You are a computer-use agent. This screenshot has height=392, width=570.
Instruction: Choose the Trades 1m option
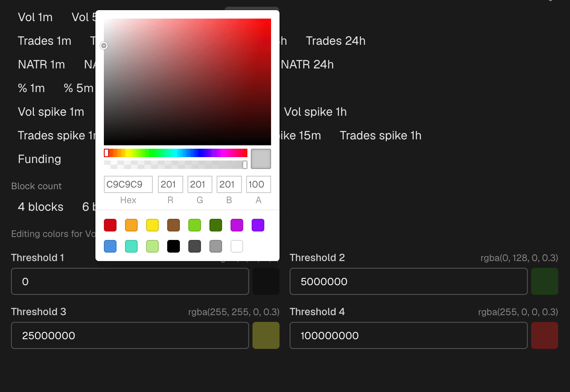[x=44, y=41]
